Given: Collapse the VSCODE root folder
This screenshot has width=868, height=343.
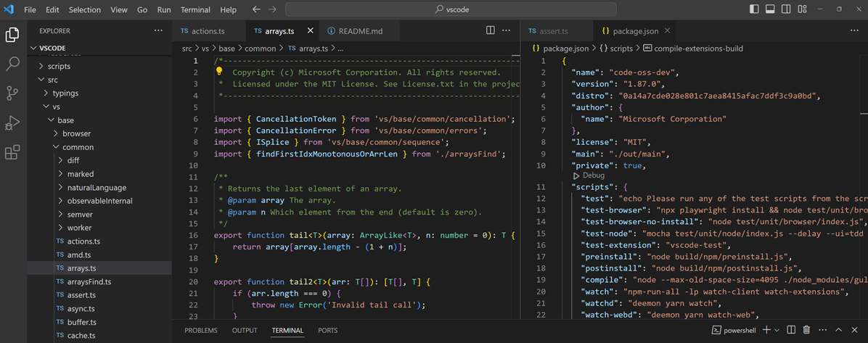Looking at the screenshot, I should [x=34, y=48].
